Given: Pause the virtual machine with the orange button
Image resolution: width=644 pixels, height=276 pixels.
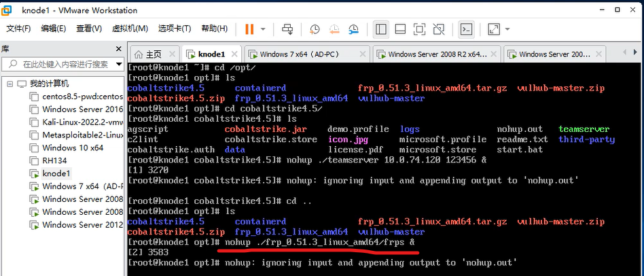Looking at the screenshot, I should (x=249, y=29).
